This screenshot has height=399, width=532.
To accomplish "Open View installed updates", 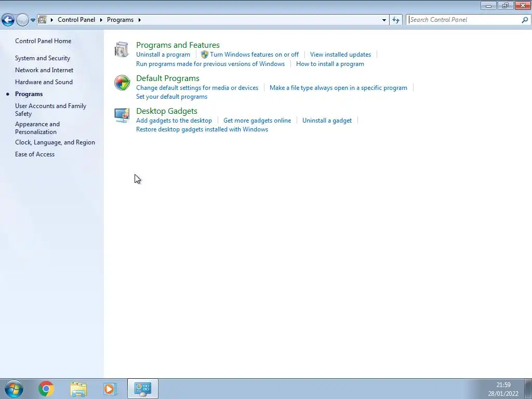I will [x=340, y=54].
